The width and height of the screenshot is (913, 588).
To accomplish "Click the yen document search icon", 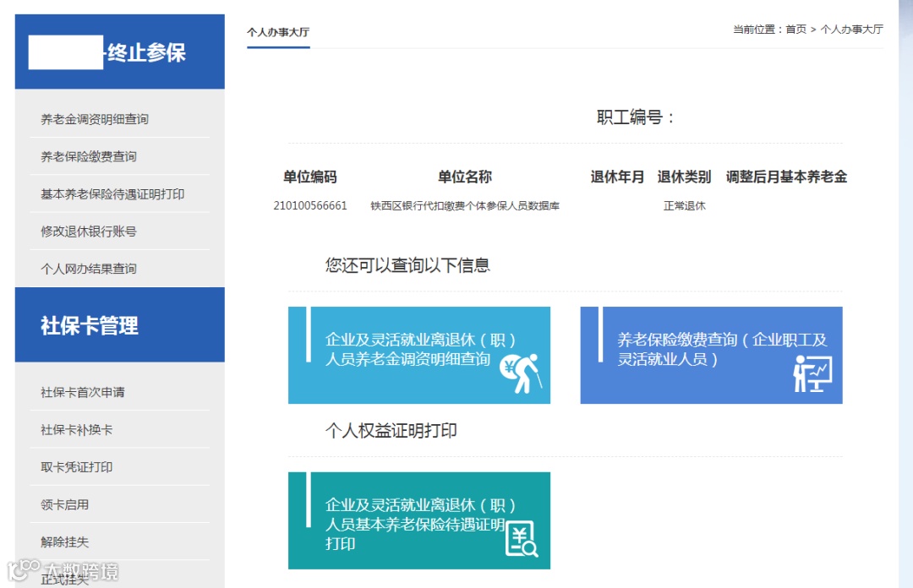I will pos(522,538).
